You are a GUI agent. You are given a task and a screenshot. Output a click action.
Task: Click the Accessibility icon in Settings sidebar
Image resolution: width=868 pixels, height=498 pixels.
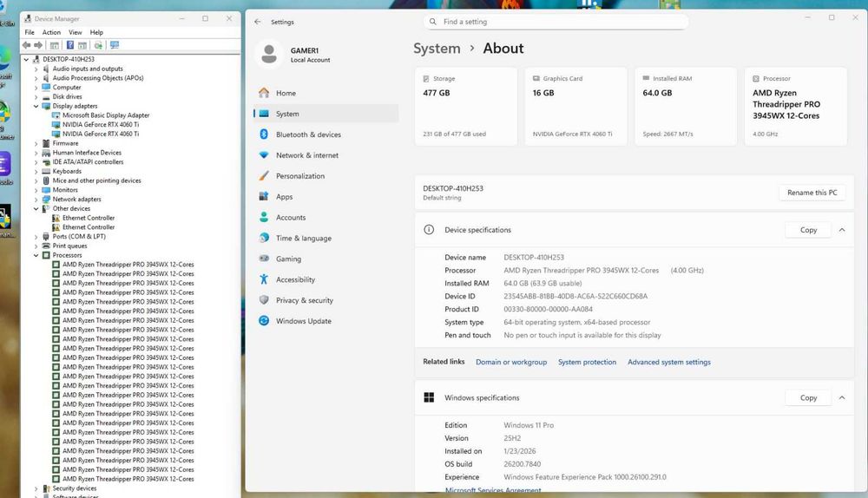tap(264, 279)
